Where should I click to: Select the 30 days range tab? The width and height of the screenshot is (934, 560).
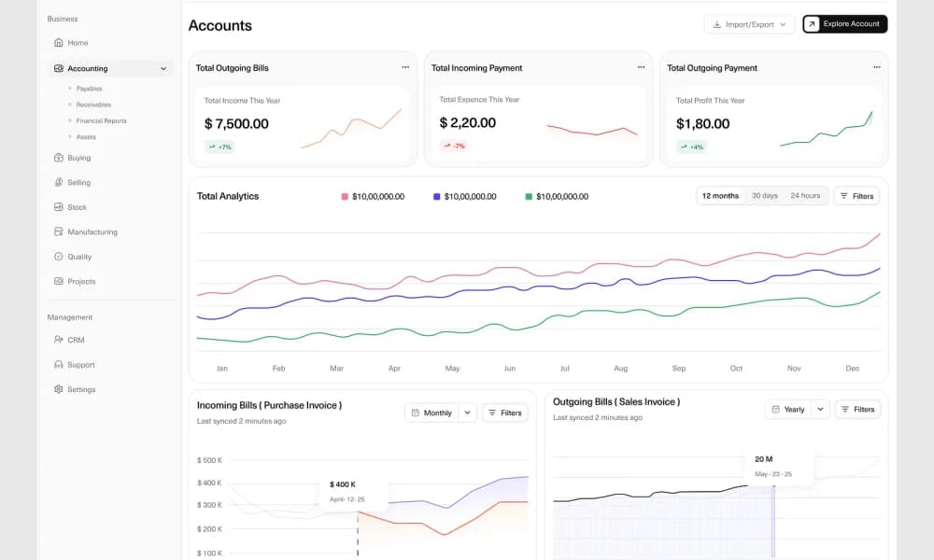(x=764, y=196)
